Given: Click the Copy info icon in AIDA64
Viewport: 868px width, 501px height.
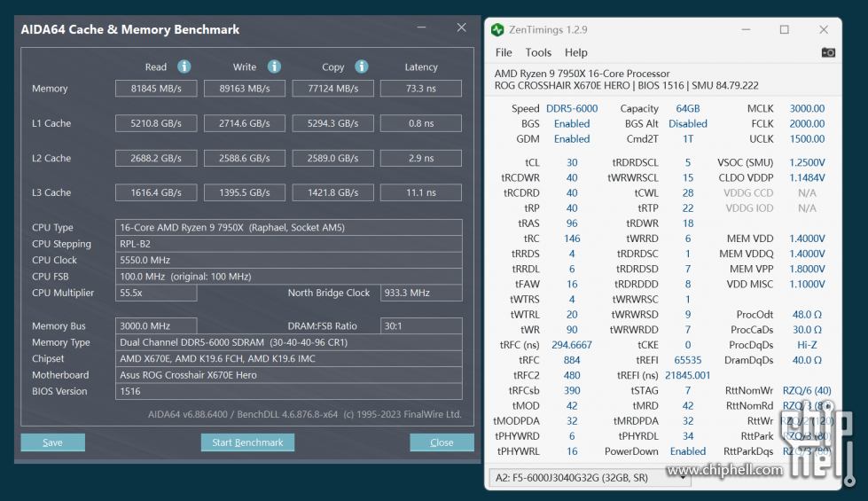Looking at the screenshot, I should coord(362,67).
